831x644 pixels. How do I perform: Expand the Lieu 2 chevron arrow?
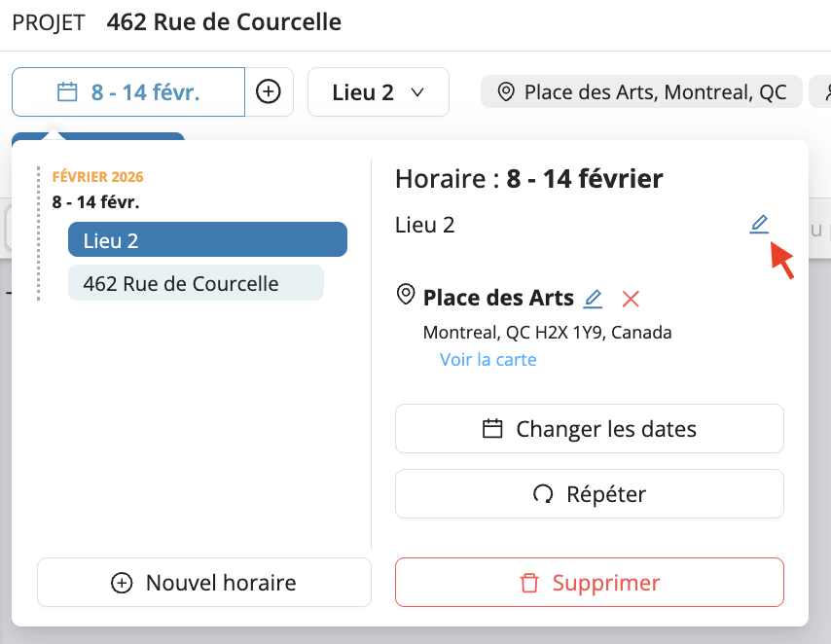point(417,92)
